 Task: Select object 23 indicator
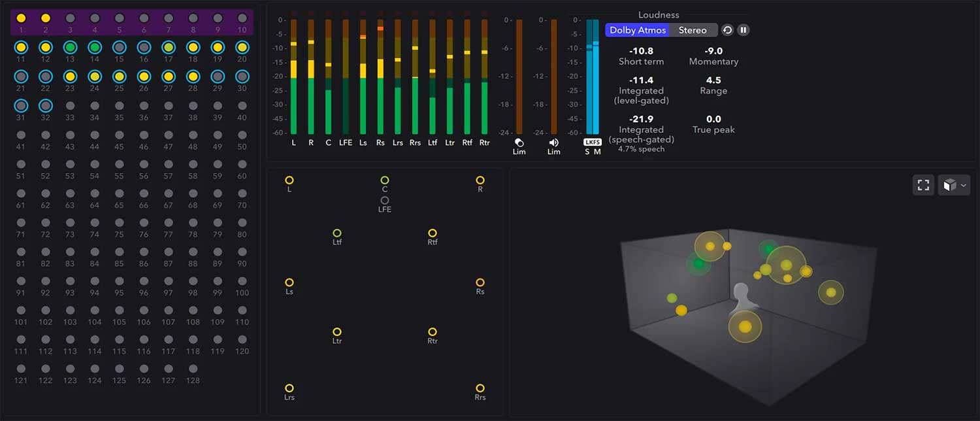70,76
